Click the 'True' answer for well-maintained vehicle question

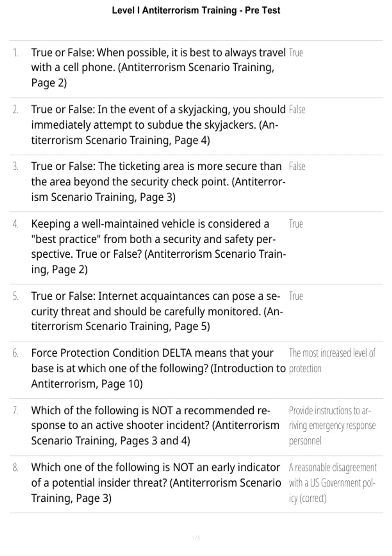tap(296, 224)
